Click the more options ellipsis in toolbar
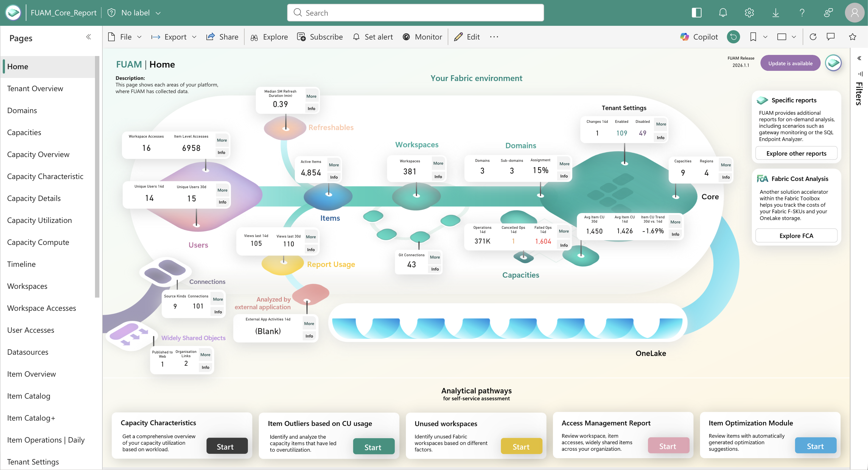 coord(494,37)
